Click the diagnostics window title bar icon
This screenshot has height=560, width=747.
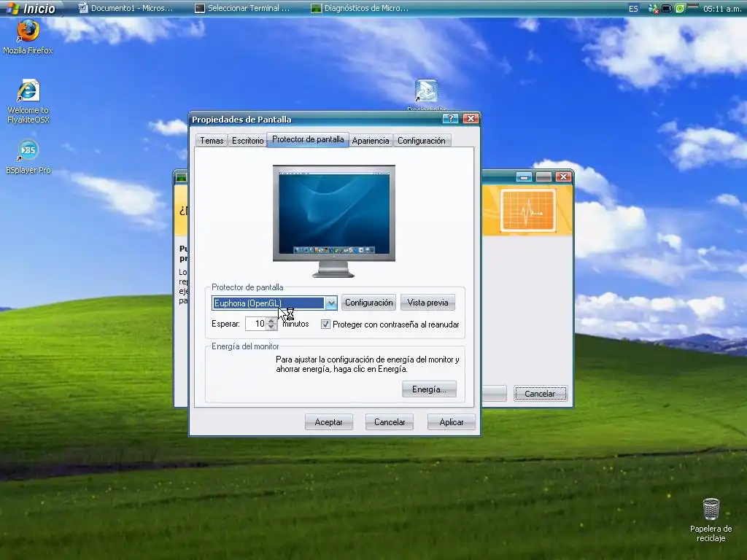[182, 178]
